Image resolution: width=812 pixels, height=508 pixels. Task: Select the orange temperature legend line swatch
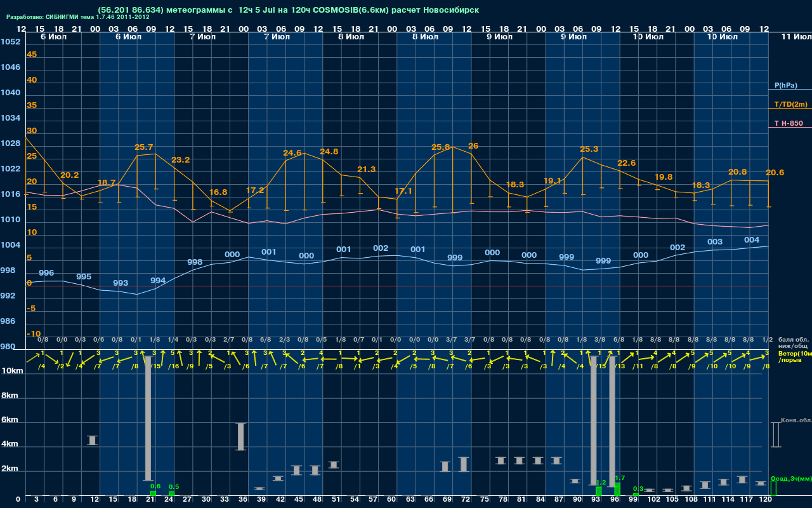pos(790,109)
